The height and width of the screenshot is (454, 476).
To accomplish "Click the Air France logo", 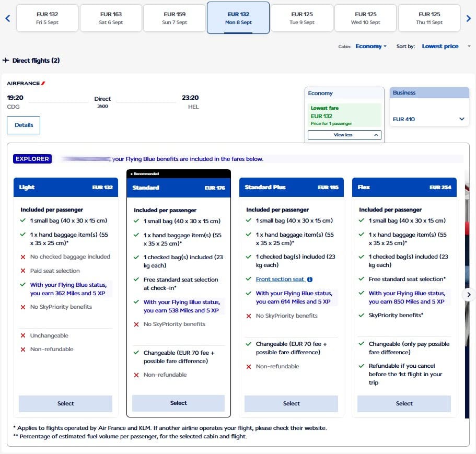I will (x=26, y=83).
